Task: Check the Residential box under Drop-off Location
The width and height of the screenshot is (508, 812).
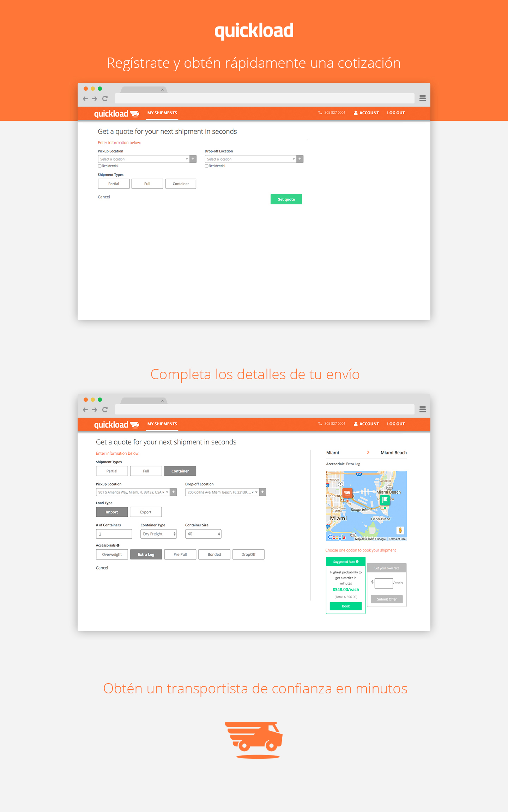Action: pyautogui.click(x=206, y=166)
